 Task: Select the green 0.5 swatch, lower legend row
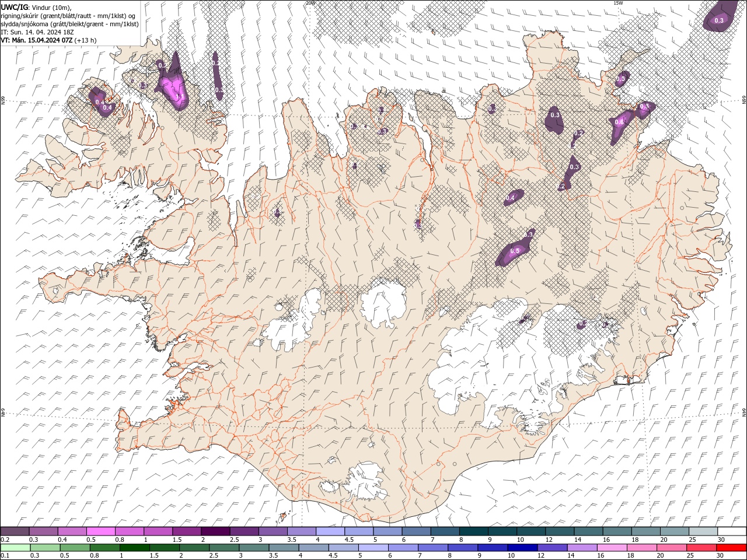(x=76, y=548)
